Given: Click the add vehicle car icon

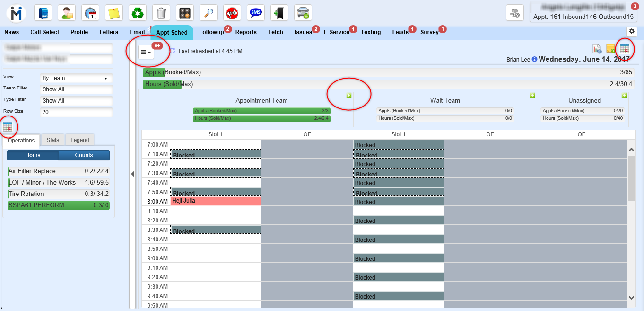Looking at the screenshot, I should 303,13.
